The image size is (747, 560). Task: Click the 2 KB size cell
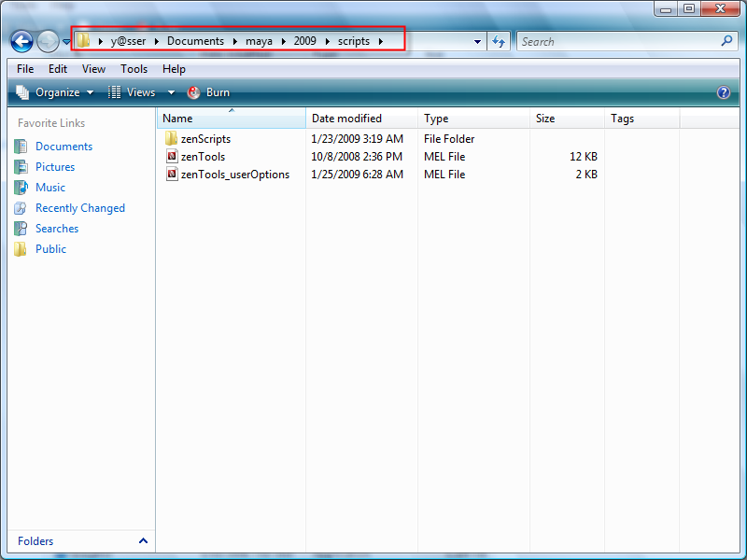(x=586, y=175)
